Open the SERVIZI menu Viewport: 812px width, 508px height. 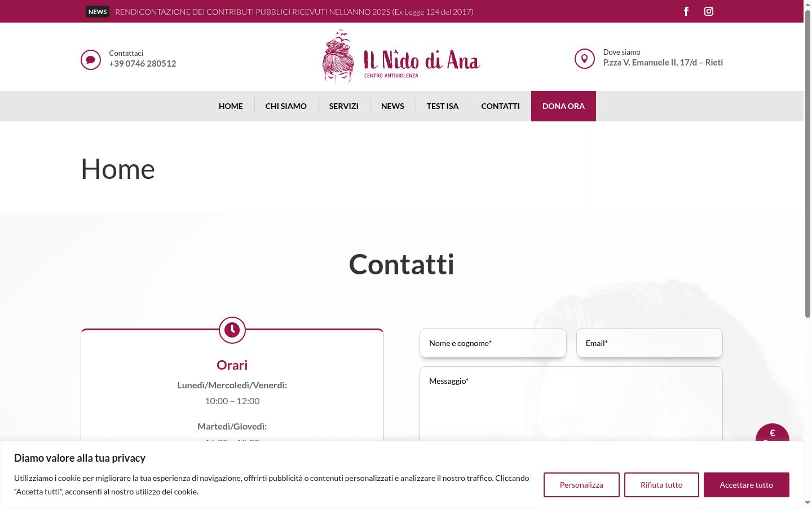[x=344, y=106]
